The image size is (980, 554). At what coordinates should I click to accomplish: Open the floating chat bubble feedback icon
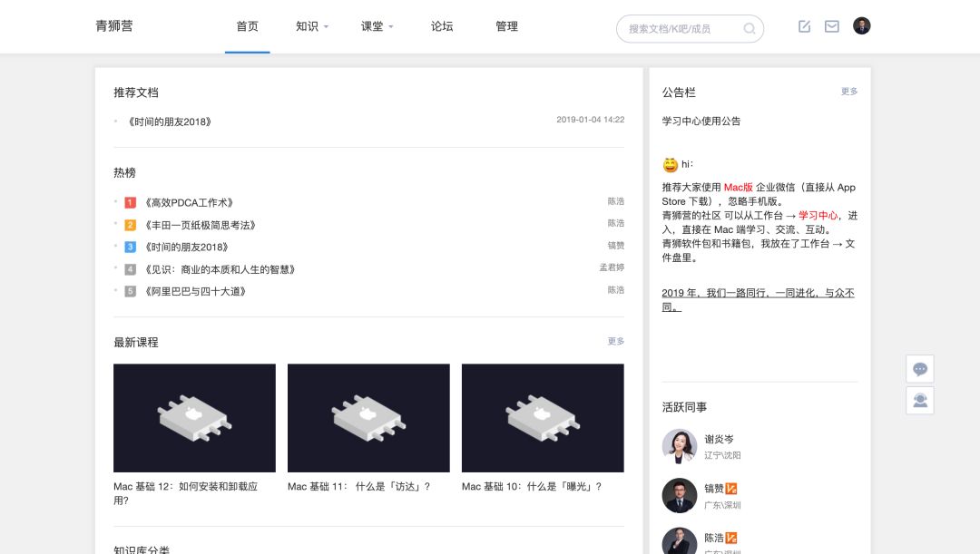click(919, 368)
